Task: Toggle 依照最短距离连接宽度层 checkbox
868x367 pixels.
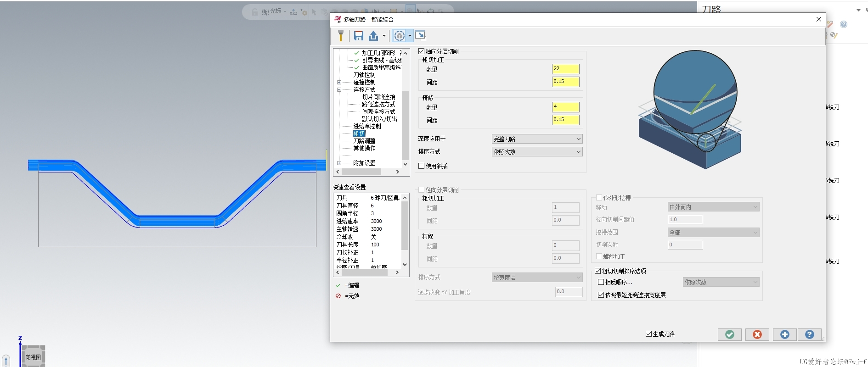Action: pyautogui.click(x=601, y=295)
